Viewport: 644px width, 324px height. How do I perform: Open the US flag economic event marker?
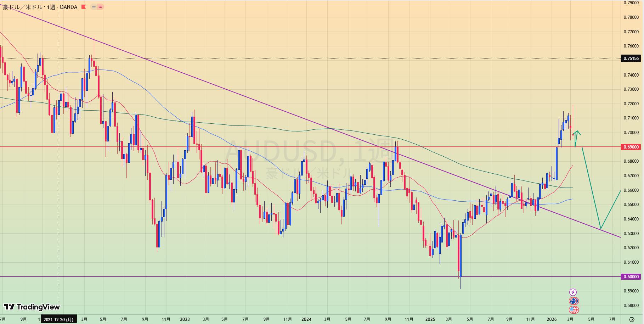click(x=573, y=310)
